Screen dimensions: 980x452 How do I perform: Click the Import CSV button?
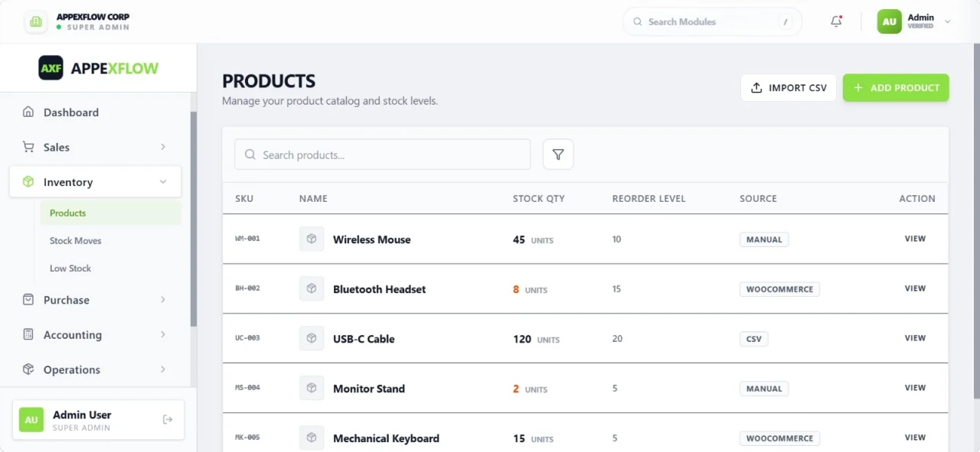[x=789, y=88]
